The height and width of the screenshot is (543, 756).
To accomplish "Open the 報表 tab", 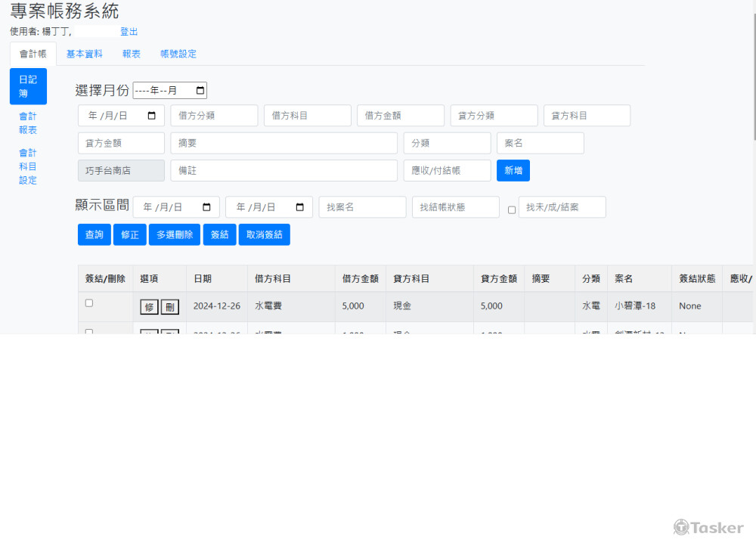I will point(131,54).
